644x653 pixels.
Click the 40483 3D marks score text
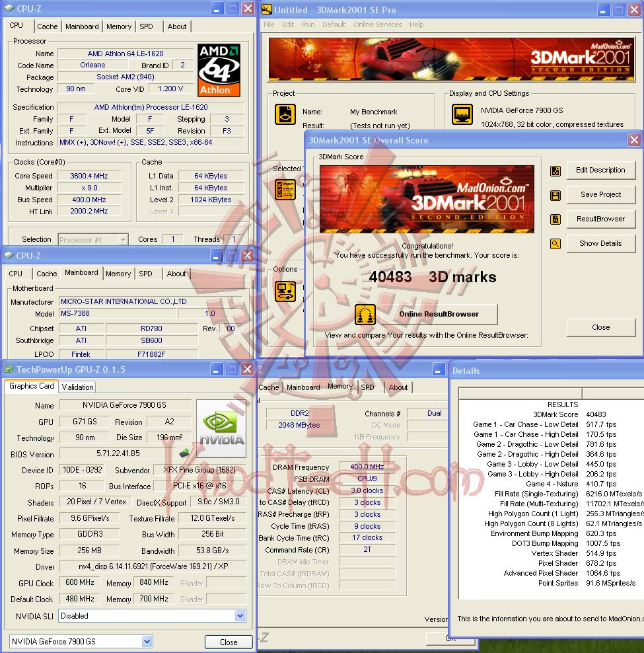[x=433, y=277]
